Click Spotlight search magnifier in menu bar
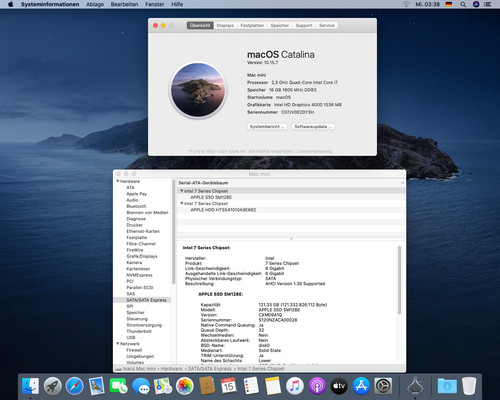Screen dimensions: 500x400 [463, 4]
